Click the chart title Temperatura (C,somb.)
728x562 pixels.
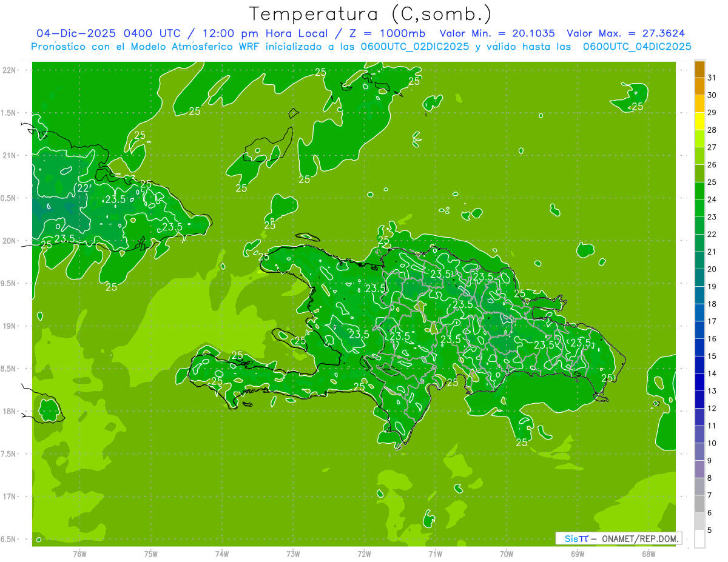370,14
